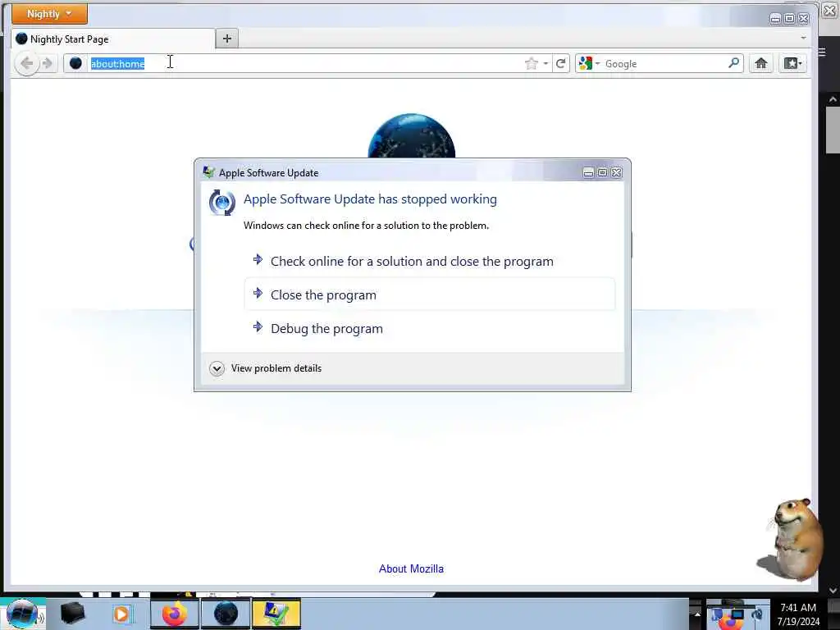Image resolution: width=840 pixels, height=630 pixels.
Task: Close the Apple Software Update dialog
Action: 617,172
